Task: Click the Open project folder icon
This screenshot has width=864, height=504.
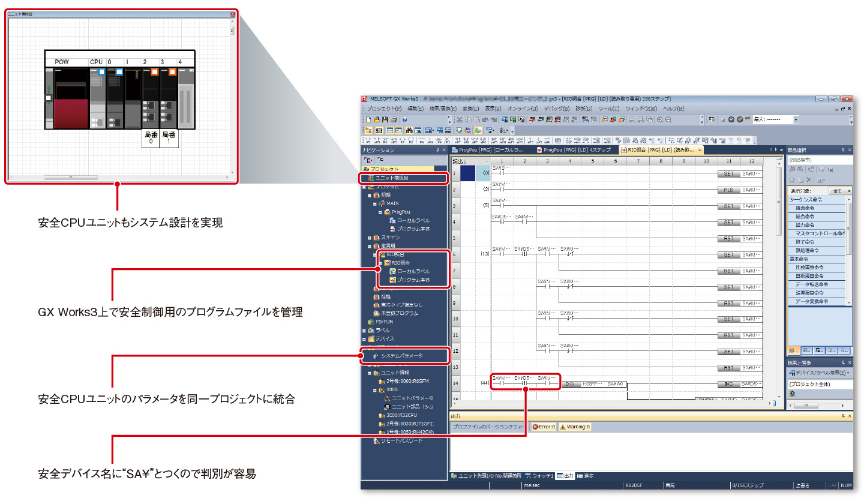Action: pos(377,120)
